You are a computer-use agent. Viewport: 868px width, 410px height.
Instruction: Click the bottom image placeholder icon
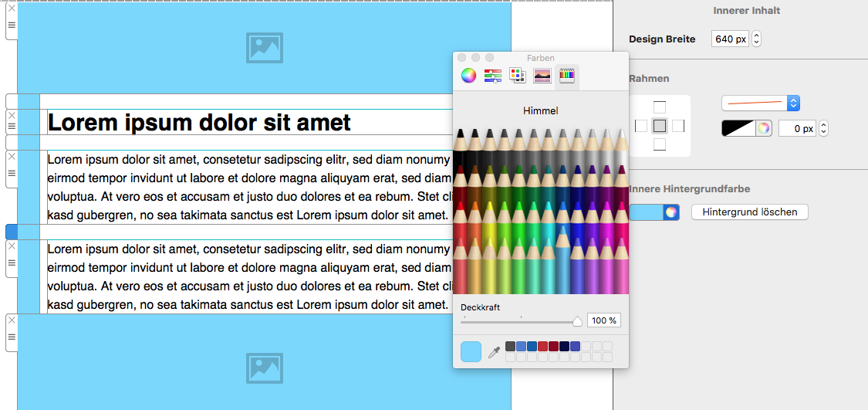click(265, 368)
